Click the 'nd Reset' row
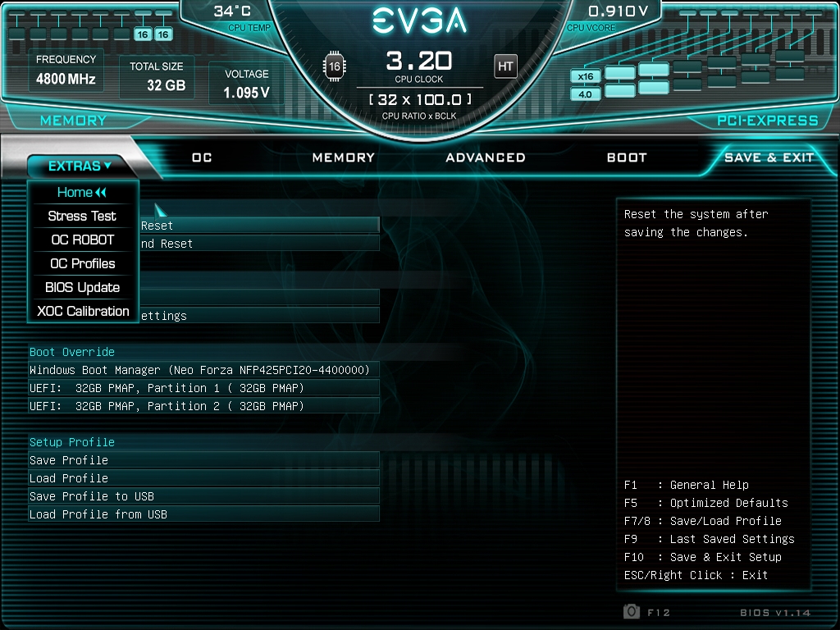 coord(259,244)
